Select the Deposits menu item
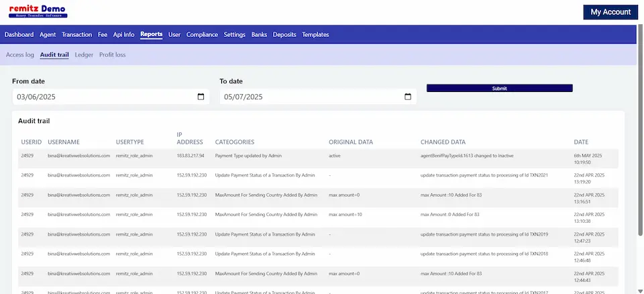The width and height of the screenshot is (644, 294). pyautogui.click(x=284, y=34)
